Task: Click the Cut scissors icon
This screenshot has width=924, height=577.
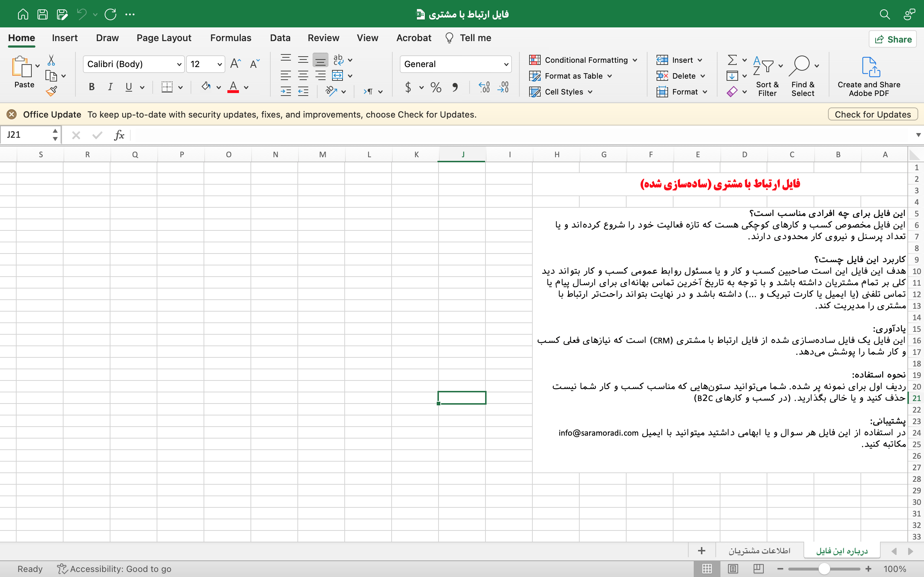Action: coord(51,60)
